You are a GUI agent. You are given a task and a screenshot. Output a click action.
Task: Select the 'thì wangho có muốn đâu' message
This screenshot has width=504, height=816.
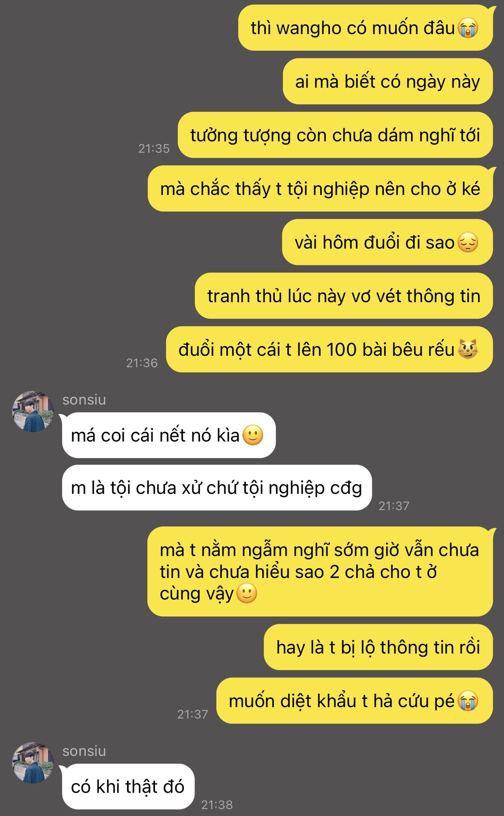point(365,28)
